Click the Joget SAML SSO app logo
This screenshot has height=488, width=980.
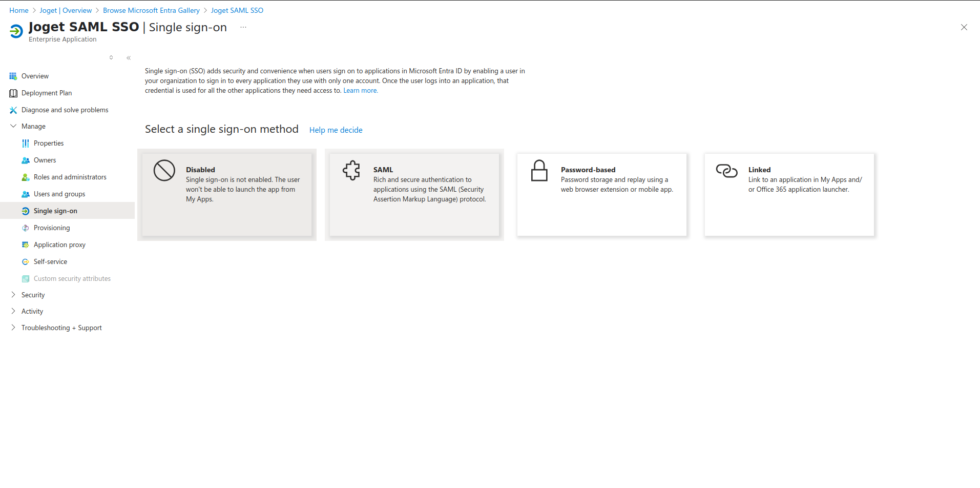(x=16, y=31)
